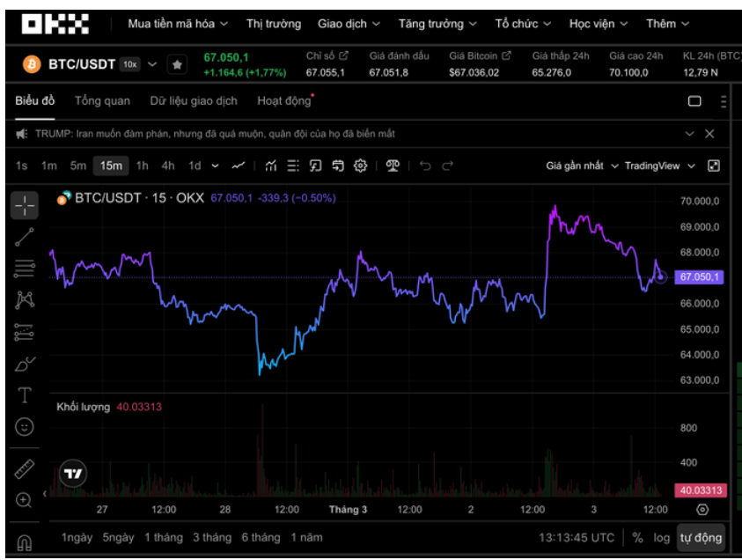The image size is (742, 560).
Task: Dismiss the TRUMP news banner
Action: [709, 134]
